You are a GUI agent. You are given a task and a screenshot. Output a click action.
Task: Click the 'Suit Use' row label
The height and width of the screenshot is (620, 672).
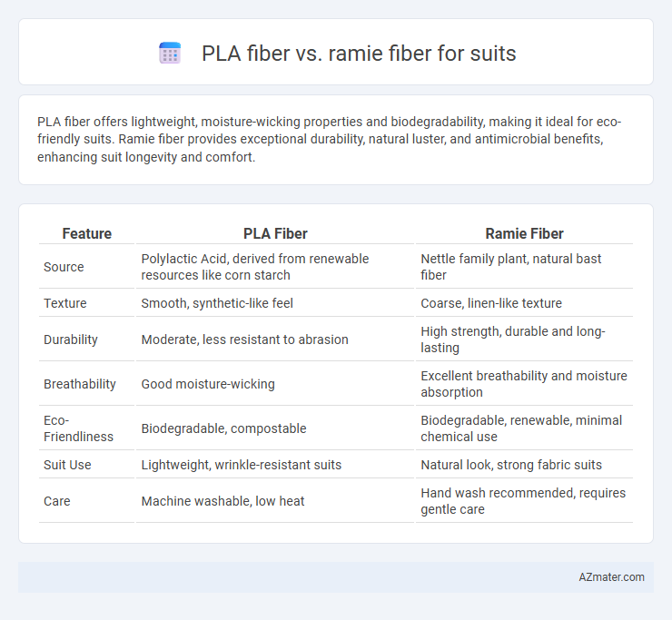click(67, 465)
